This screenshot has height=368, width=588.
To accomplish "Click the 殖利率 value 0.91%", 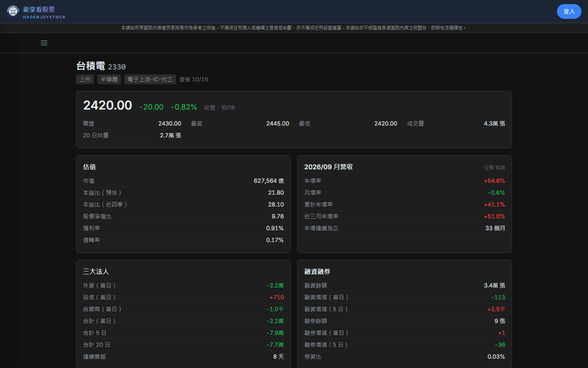I will click(x=275, y=228).
